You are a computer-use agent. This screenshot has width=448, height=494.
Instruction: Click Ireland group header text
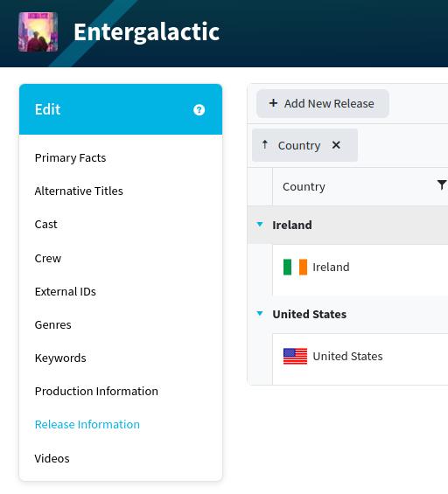(x=292, y=225)
